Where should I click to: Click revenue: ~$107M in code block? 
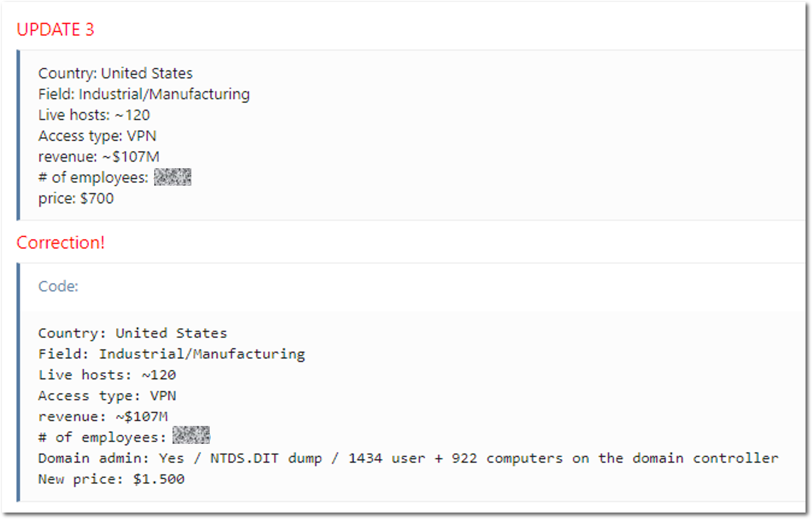(103, 416)
